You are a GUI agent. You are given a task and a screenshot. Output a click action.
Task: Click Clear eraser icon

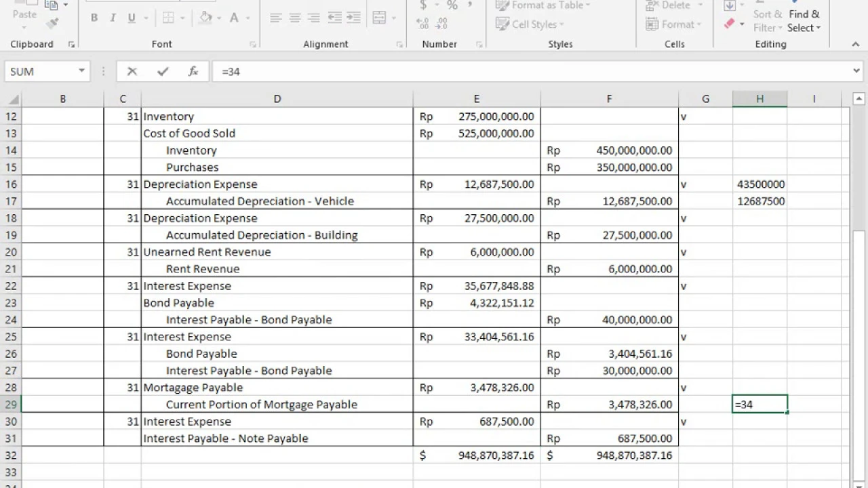pyautogui.click(x=730, y=24)
